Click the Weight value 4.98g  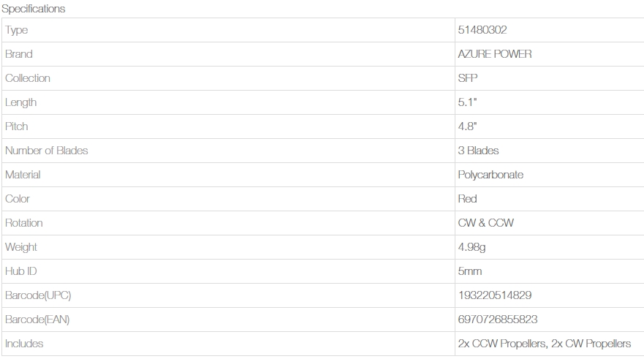(471, 247)
